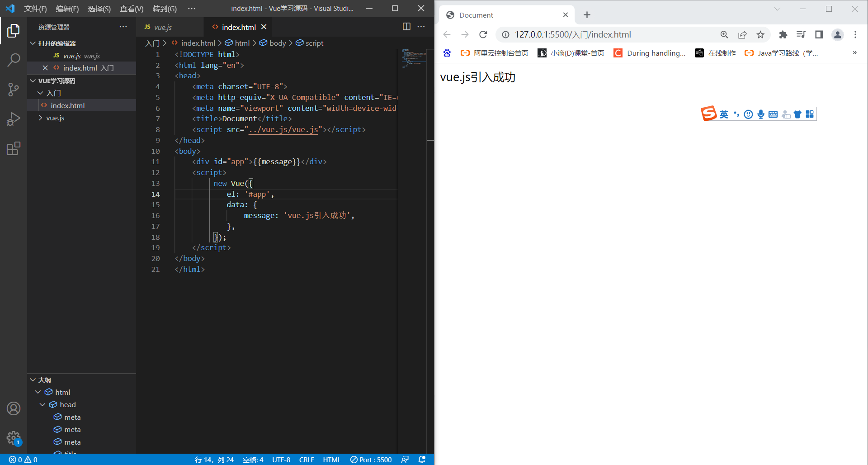Select index.html in the file tree
The image size is (868, 465).
(x=81, y=105)
